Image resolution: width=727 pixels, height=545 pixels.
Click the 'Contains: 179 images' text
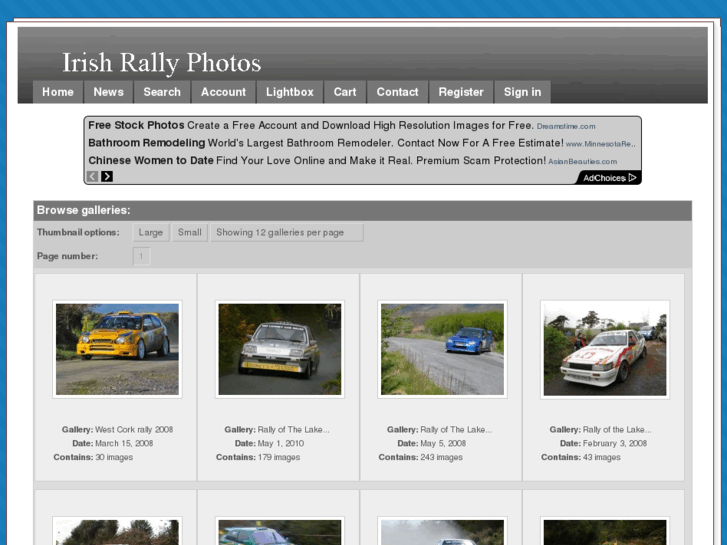point(258,457)
